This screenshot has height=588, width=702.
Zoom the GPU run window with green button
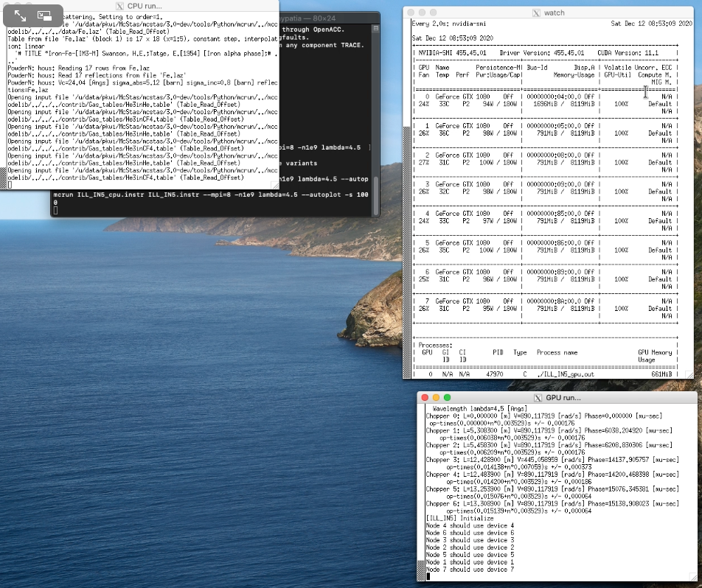448,398
